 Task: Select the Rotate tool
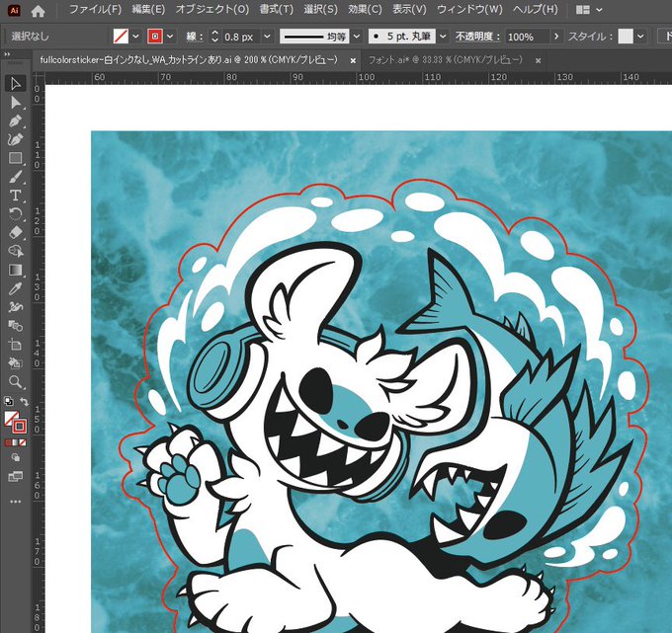click(16, 213)
